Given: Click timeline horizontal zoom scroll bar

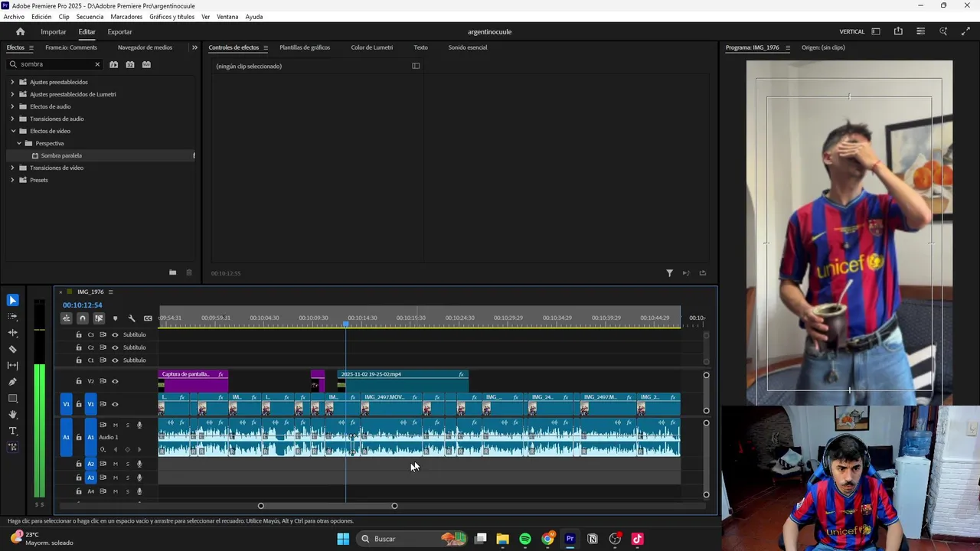Looking at the screenshot, I should click(x=328, y=506).
